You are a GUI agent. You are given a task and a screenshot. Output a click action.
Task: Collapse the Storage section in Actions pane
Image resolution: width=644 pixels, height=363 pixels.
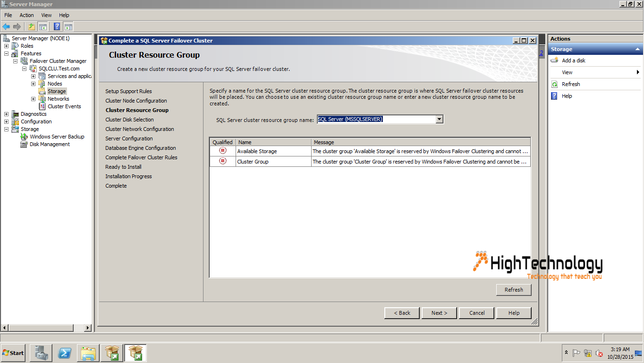637,49
